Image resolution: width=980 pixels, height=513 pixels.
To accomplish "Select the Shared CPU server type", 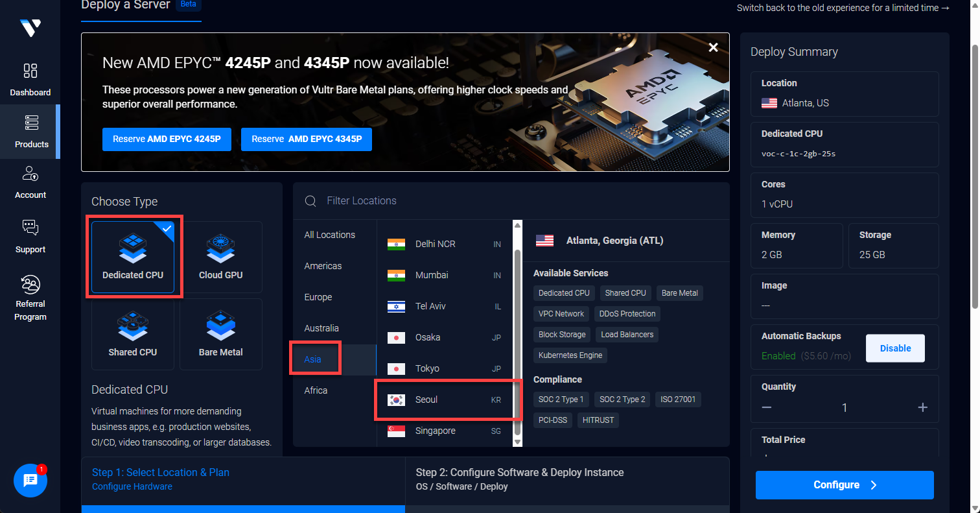I will coord(133,334).
